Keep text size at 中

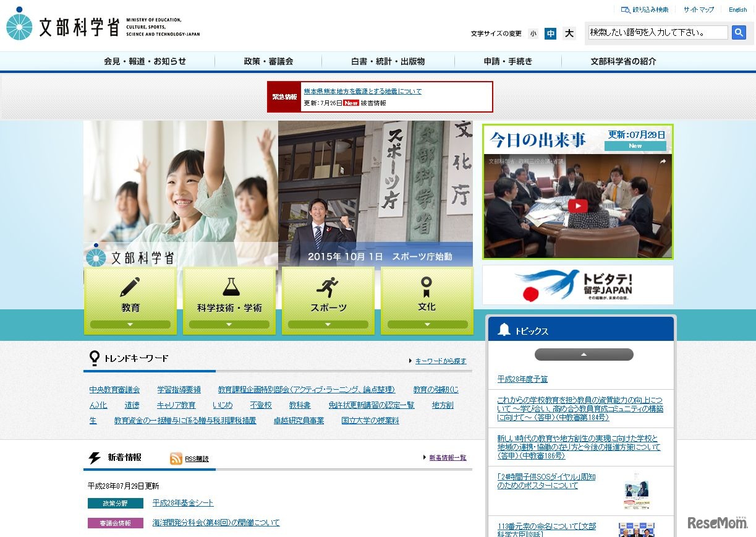550,34
